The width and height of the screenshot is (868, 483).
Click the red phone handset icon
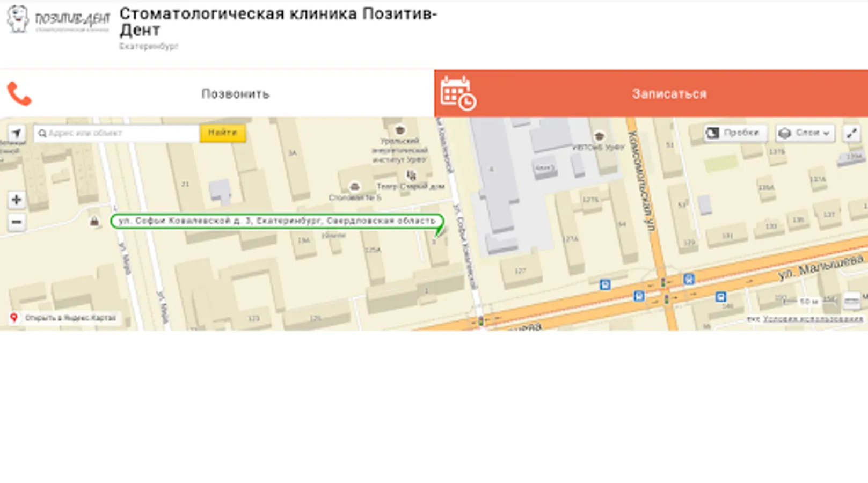tap(19, 94)
